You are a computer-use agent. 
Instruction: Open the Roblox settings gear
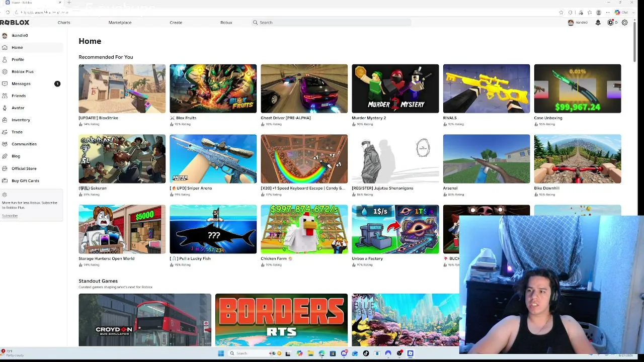click(x=625, y=23)
